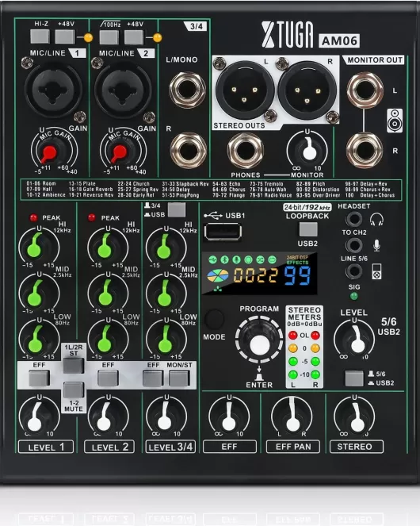
Task: Click the MODE button
Action: click(214, 319)
